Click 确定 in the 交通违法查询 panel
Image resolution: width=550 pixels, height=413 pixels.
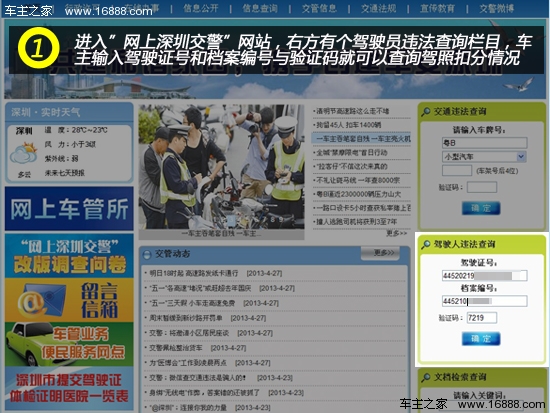pyautogui.click(x=481, y=208)
